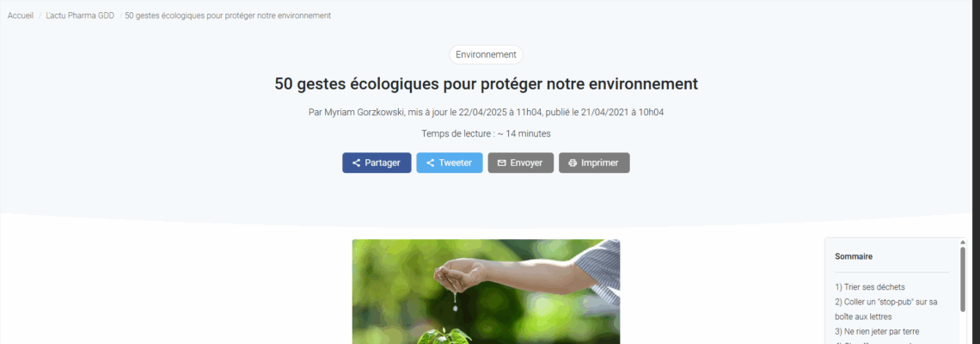980x344 pixels.
Task: Click the printer icon on the Imprimer button
Action: click(573, 163)
